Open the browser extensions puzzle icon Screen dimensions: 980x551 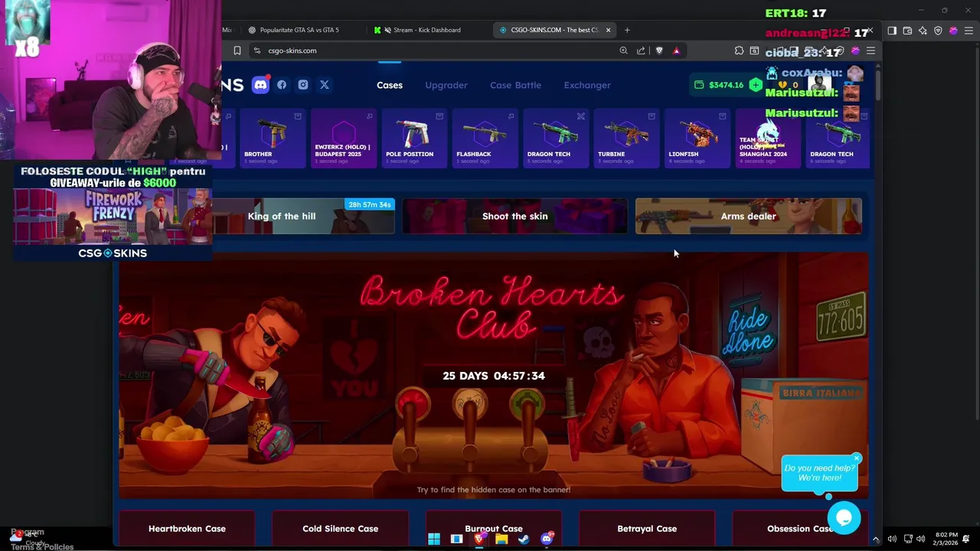[x=739, y=51]
